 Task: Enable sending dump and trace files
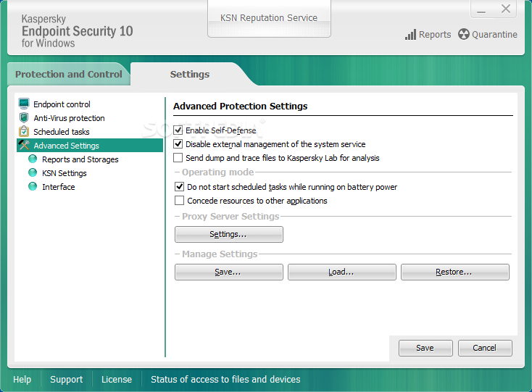[178, 158]
